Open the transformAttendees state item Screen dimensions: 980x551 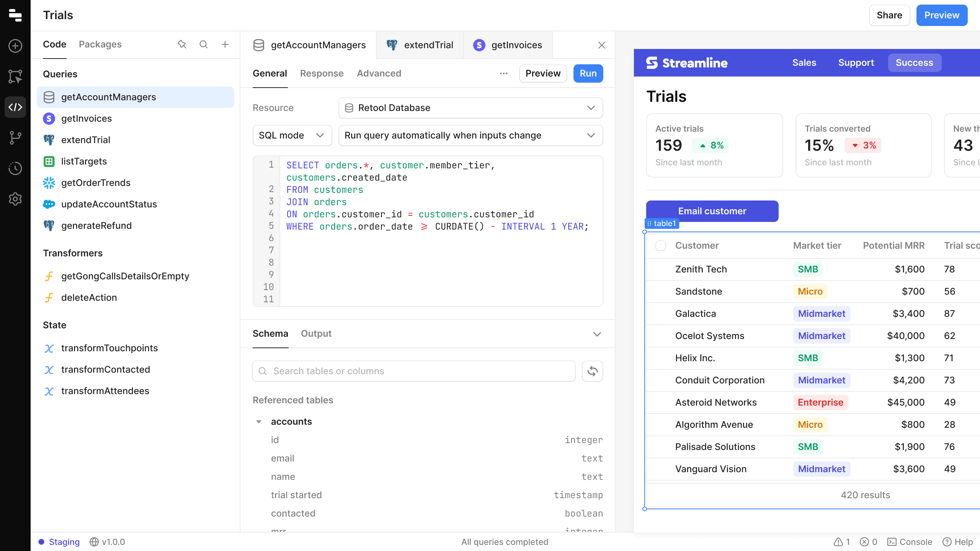point(136,391)
